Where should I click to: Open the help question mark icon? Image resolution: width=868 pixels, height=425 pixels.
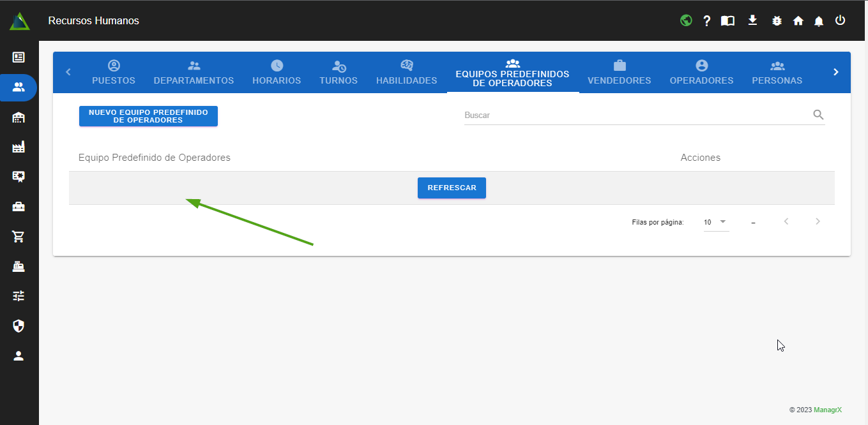coord(706,20)
